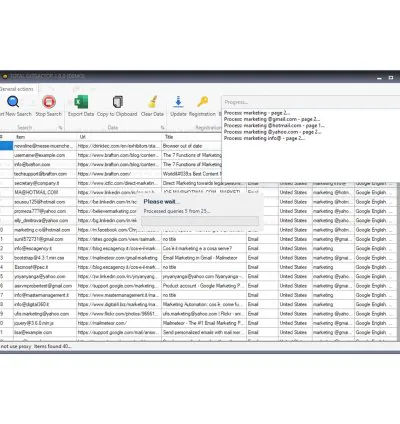Click the Url cell 'https://mailmeteor.com/gmail-marketing'
This screenshot has width=400, height=424.
(x=119, y=258)
